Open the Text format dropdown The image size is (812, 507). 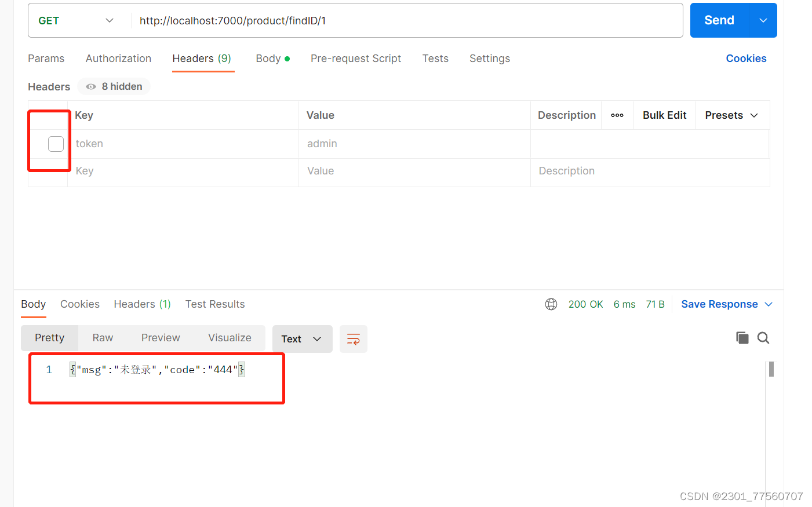[x=302, y=339]
